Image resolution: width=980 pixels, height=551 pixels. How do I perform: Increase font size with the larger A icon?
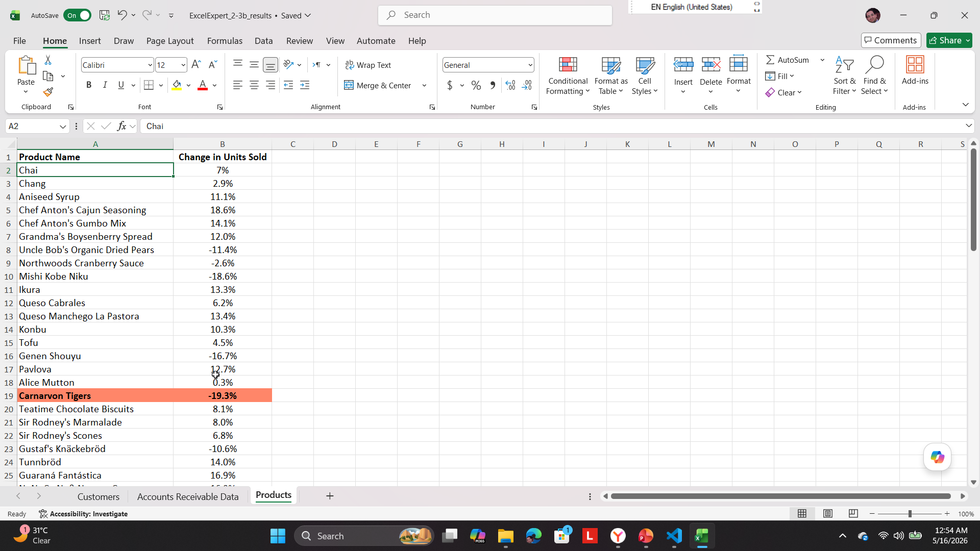196,64
